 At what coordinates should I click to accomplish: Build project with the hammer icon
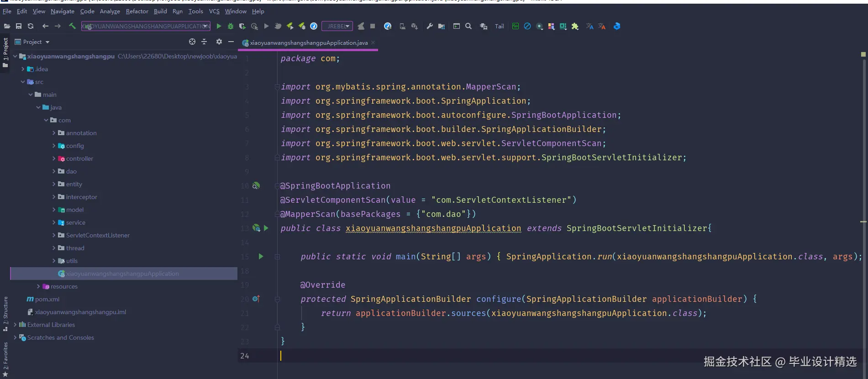tap(72, 26)
